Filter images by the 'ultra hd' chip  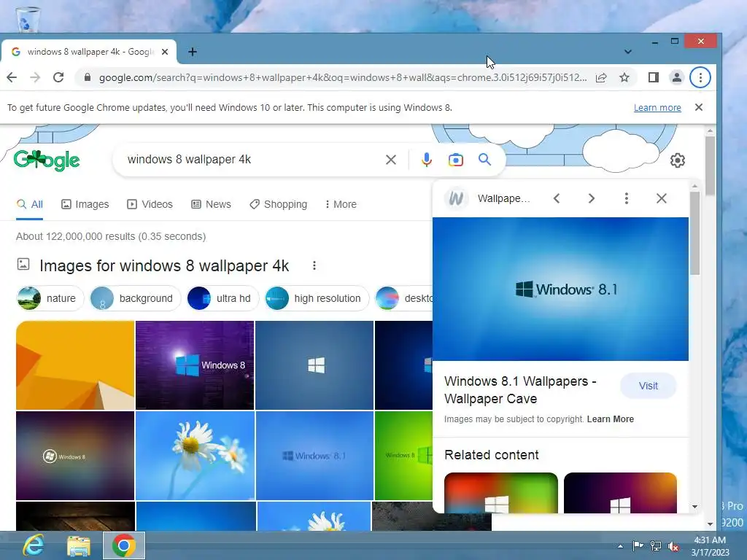tap(222, 298)
